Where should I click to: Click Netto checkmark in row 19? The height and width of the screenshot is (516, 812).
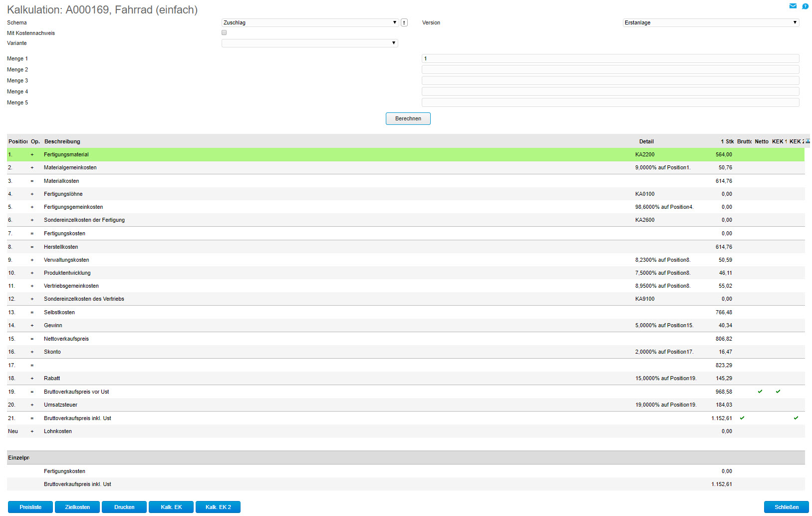[760, 392]
